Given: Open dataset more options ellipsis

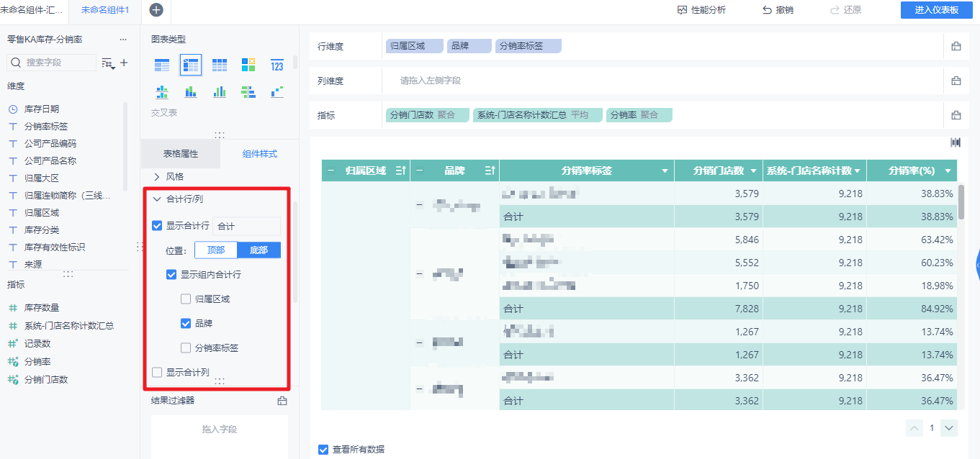Looking at the screenshot, I should [x=123, y=40].
